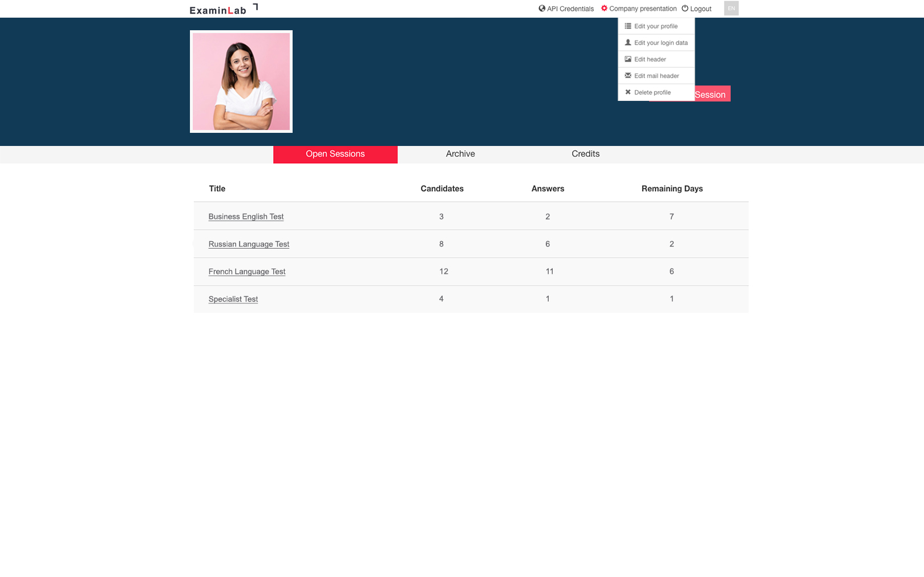
Task: Click the image icon beside Edit header
Action: coord(628,59)
